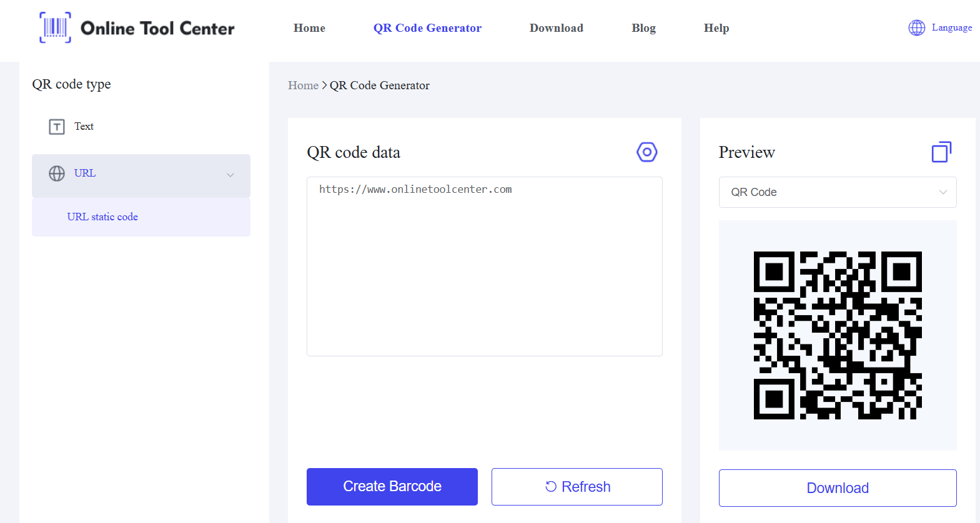This screenshot has width=980, height=523.
Task: Go to Home in navigation bar
Action: pos(309,28)
